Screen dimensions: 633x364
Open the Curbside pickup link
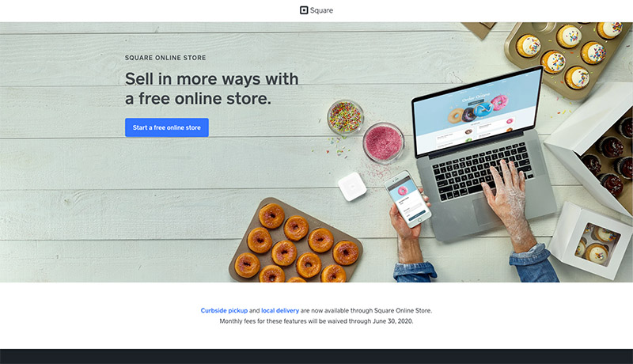pyautogui.click(x=224, y=310)
